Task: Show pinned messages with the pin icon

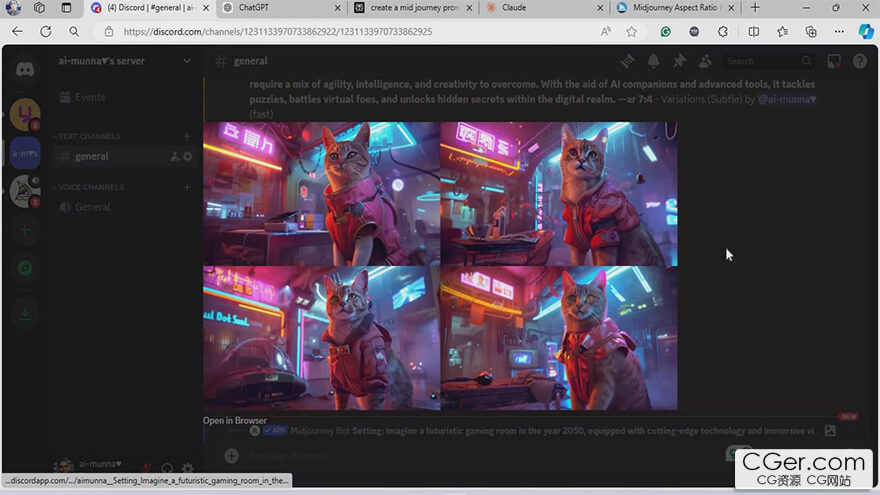Action: point(679,61)
